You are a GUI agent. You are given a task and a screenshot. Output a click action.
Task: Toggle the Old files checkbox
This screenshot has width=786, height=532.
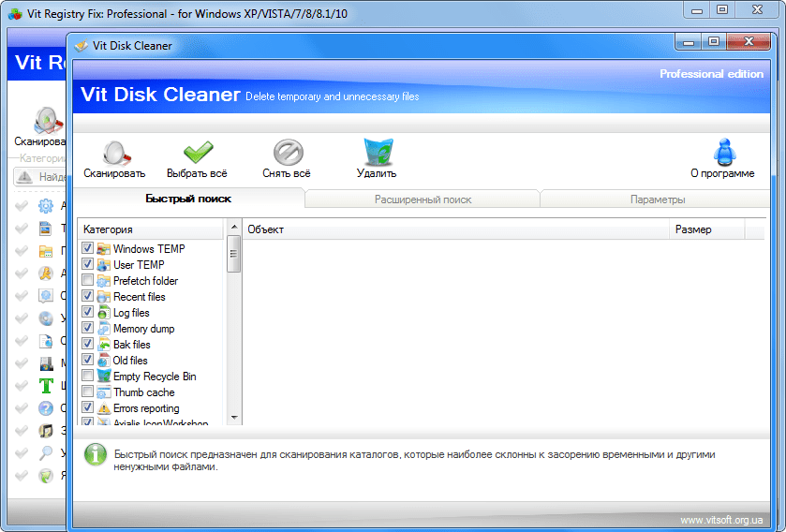click(88, 360)
